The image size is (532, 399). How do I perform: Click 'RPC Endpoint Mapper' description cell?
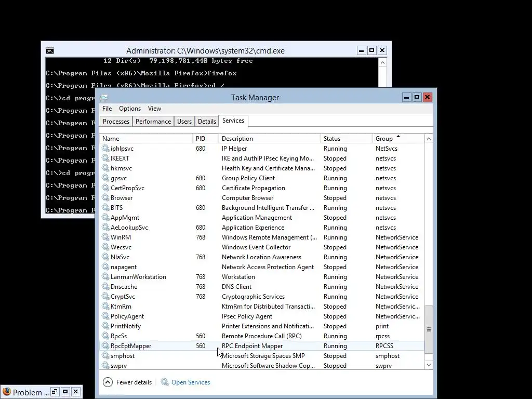tap(252, 345)
